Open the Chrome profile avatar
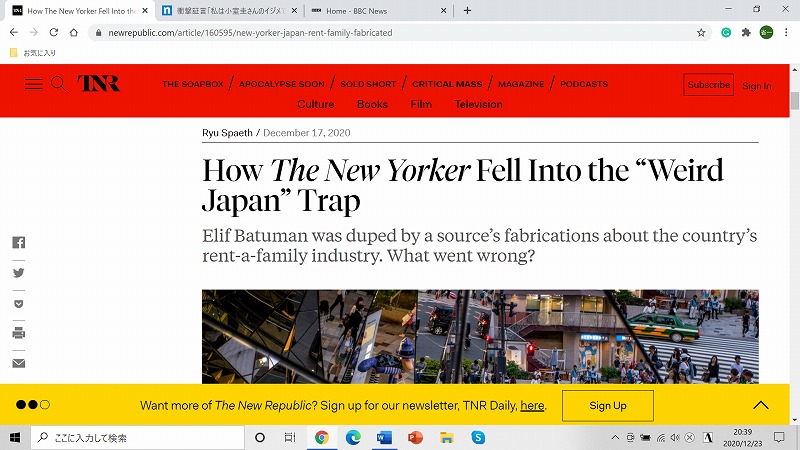Image resolution: width=800 pixels, height=450 pixels. pos(766,33)
